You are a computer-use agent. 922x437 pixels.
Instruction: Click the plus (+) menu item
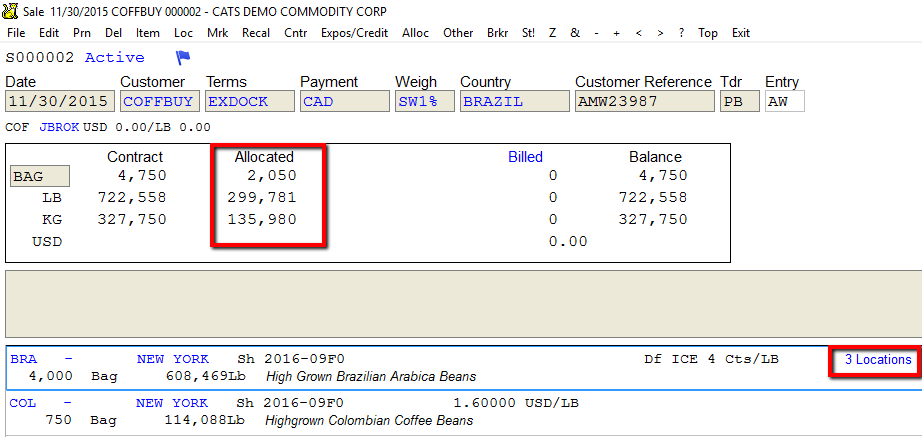pyautogui.click(x=616, y=33)
